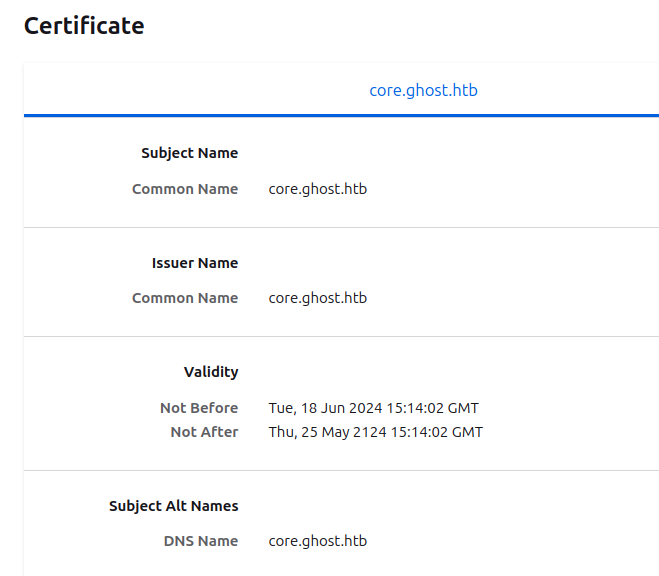This screenshot has width=659, height=576.
Task: Click the Subject Name common name value
Action: pyautogui.click(x=318, y=189)
